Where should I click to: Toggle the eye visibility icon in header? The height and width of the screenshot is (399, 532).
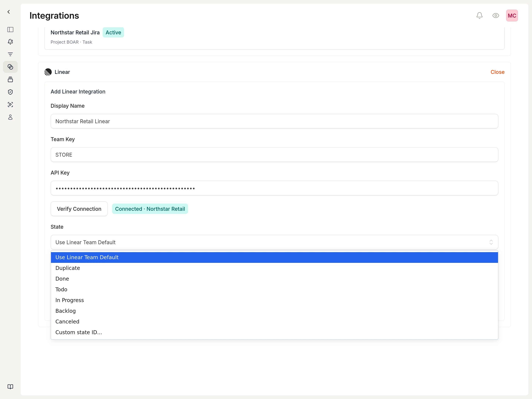pos(496,16)
